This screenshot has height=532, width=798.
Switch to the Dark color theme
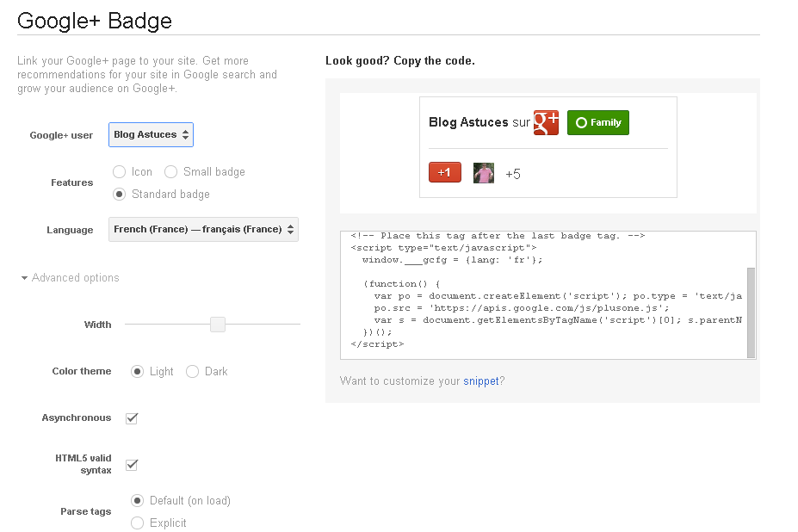[193, 372]
